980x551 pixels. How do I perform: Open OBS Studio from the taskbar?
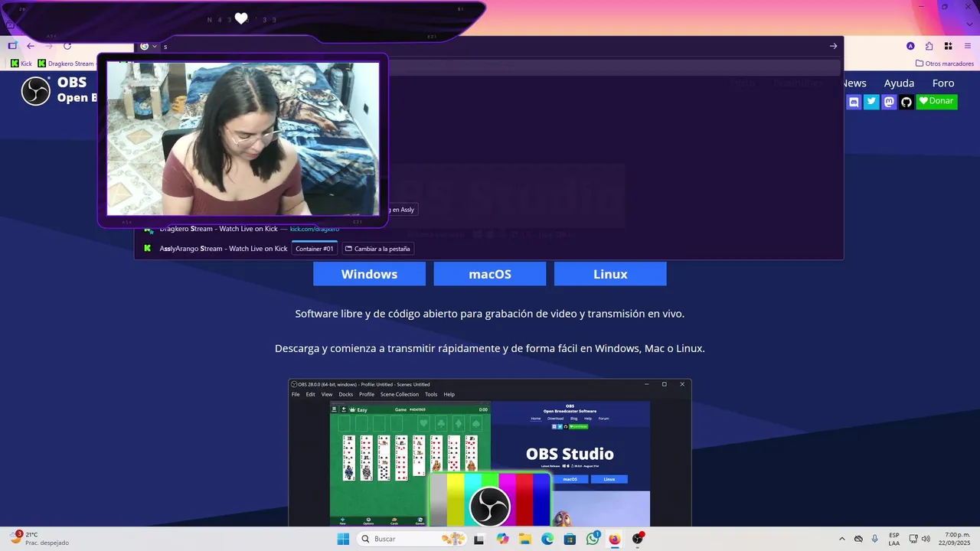pyautogui.click(x=638, y=539)
